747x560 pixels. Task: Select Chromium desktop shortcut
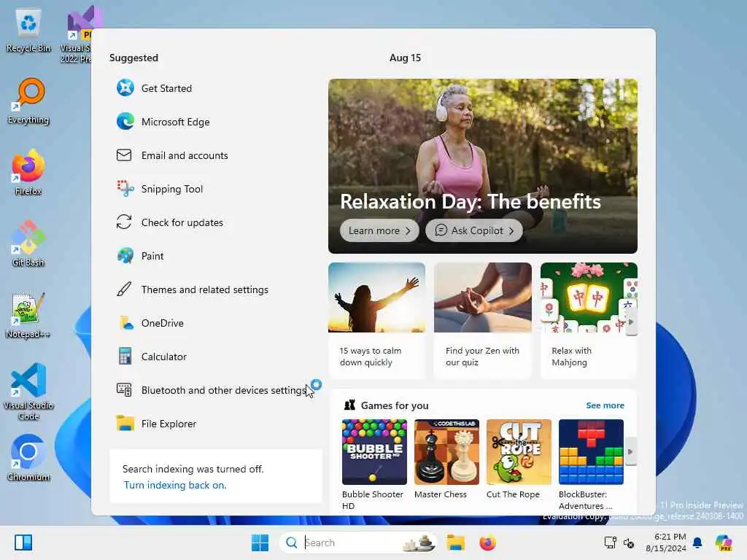[28, 458]
